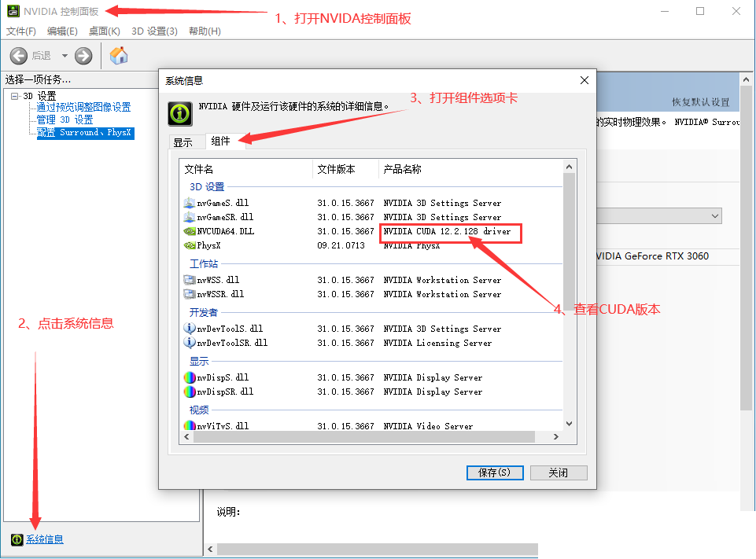Click the Back arrow button in the toolbar
Image resolution: width=756 pixels, height=559 pixels.
pos(19,56)
